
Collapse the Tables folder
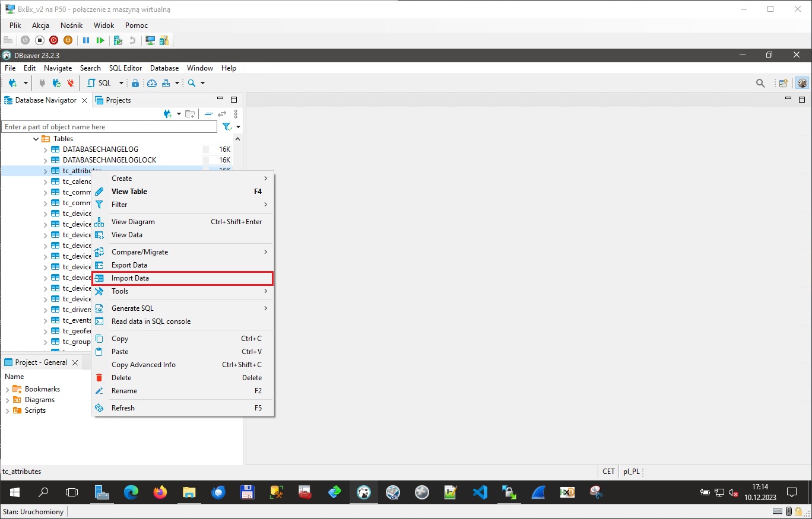coord(36,139)
